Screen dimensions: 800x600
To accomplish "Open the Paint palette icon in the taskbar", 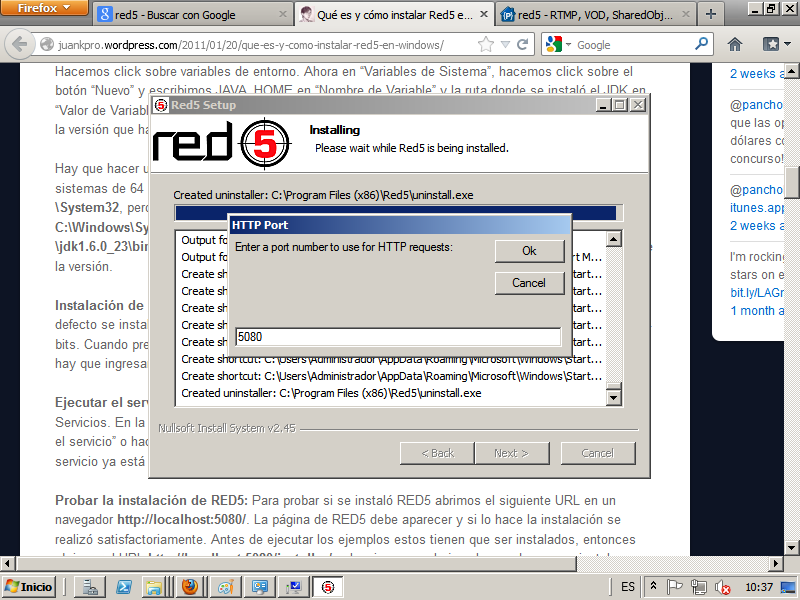I will 225,587.
